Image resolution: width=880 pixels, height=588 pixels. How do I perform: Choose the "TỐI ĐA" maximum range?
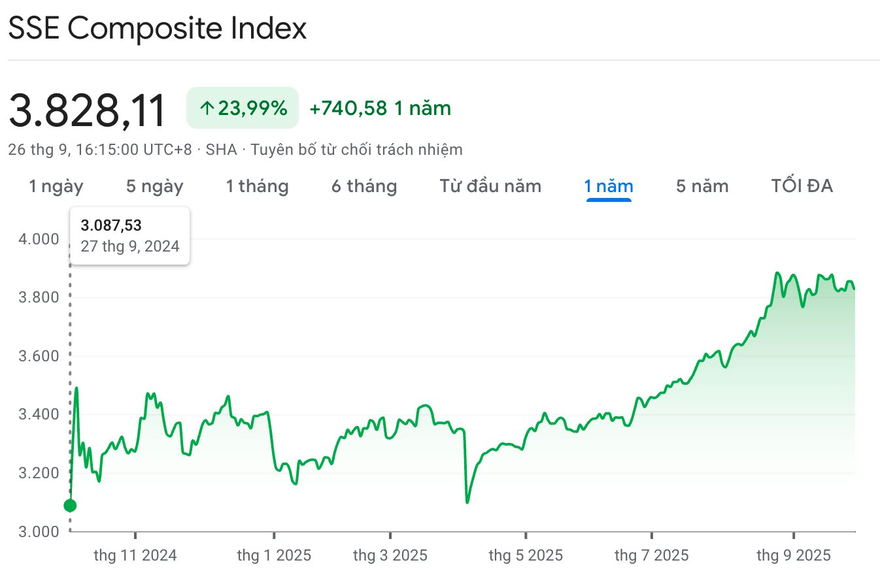(802, 186)
